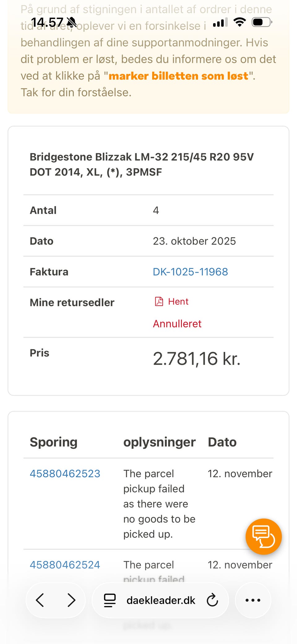Open tracking number 45880462524
The image size is (297, 644).
pyautogui.click(x=65, y=565)
